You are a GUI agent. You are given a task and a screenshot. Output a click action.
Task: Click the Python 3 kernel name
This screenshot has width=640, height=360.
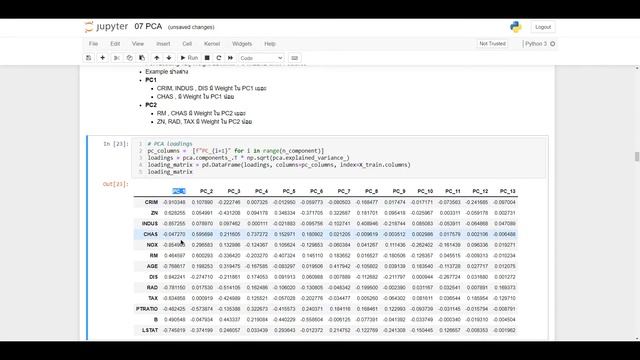[536, 44]
